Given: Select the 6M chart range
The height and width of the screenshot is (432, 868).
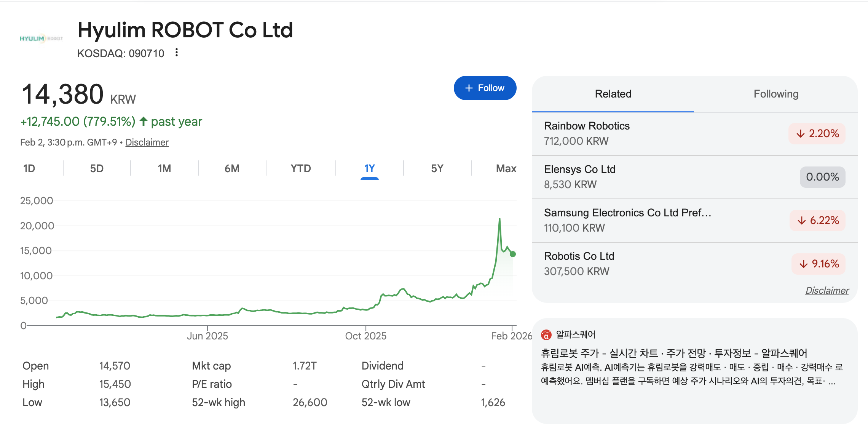Looking at the screenshot, I should coord(232,168).
